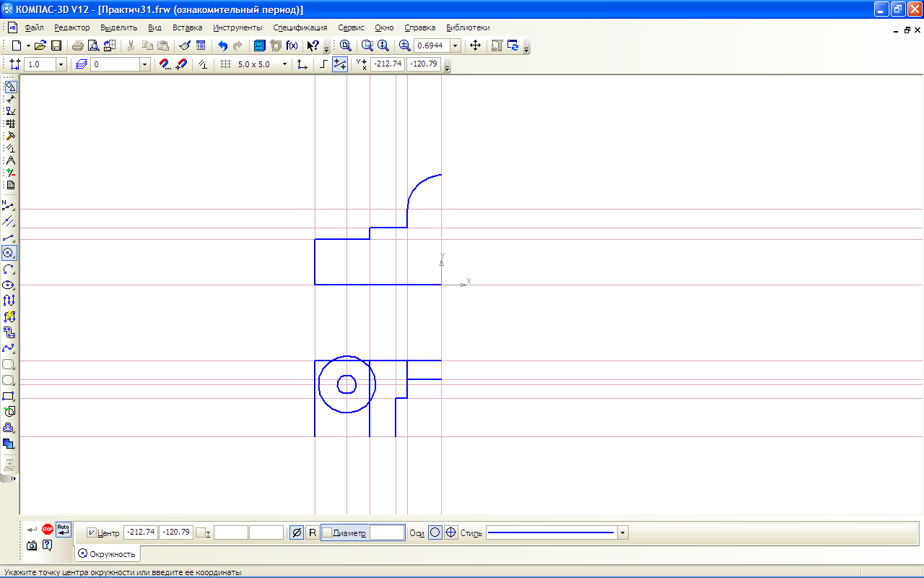Open grid step 5.0 x 5.0 dropdown
The width and height of the screenshot is (924, 578).
[x=284, y=64]
